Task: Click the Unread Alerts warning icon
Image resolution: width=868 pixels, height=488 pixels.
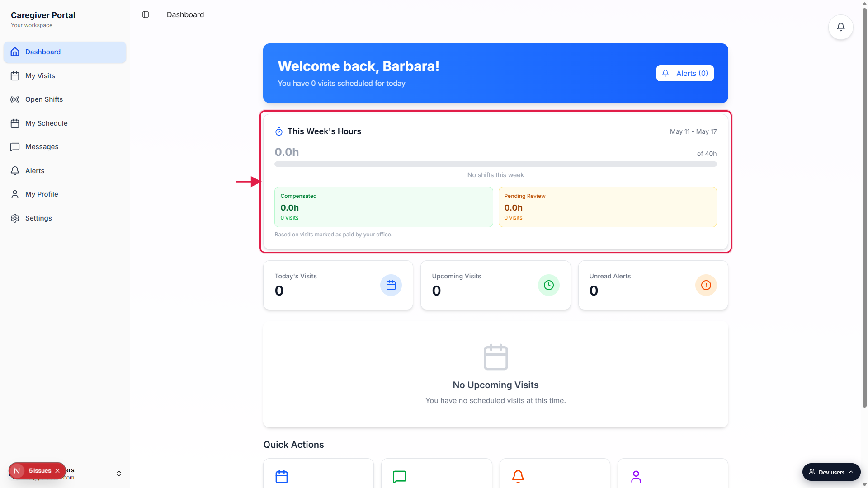Action: pyautogui.click(x=706, y=285)
